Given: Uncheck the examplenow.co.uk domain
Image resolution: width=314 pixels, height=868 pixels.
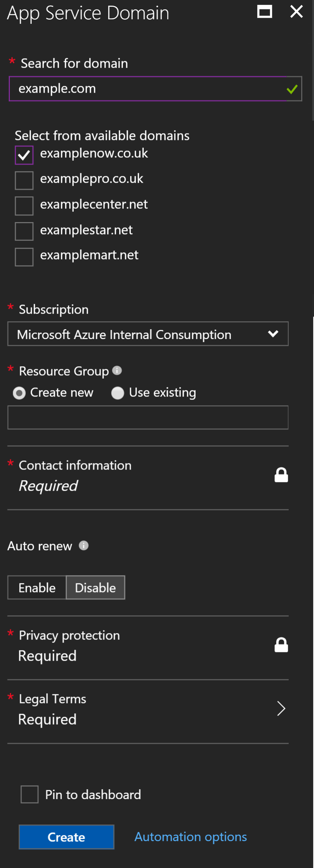Looking at the screenshot, I should pos(24,155).
